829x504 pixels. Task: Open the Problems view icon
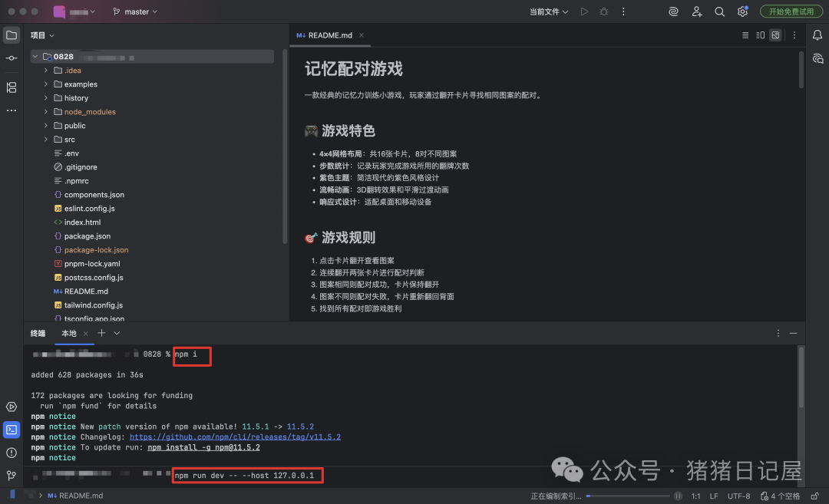point(11,452)
